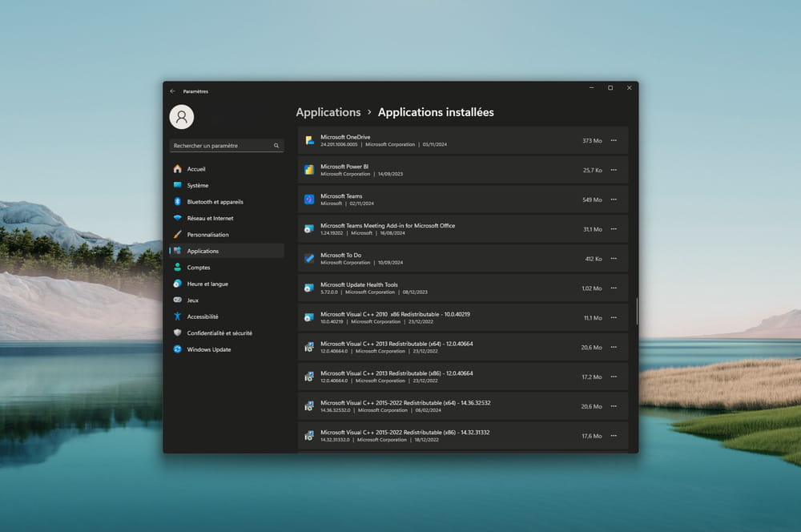Open Confidentialité et sécurité
Screen dimensions: 801x532
[227, 332]
